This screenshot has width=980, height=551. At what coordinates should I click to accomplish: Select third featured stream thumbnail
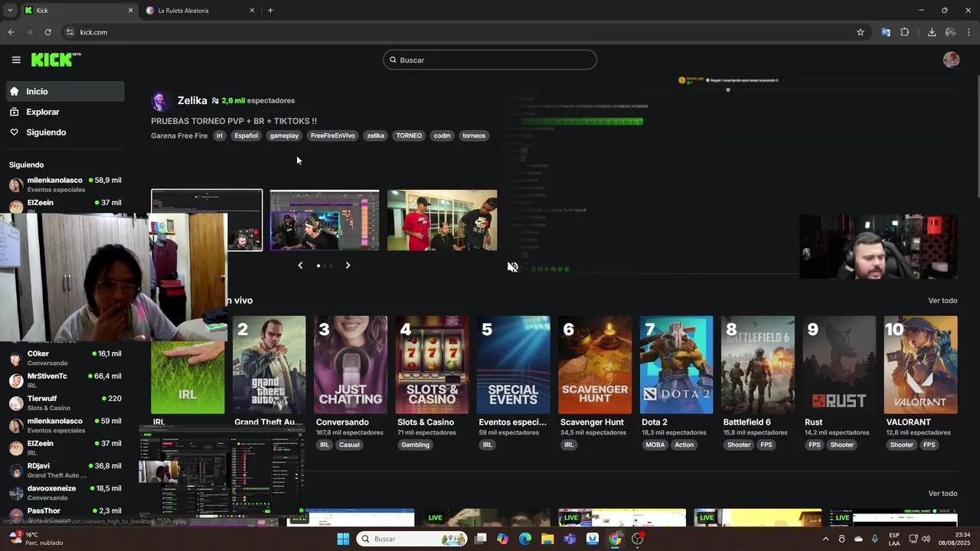pyautogui.click(x=443, y=220)
